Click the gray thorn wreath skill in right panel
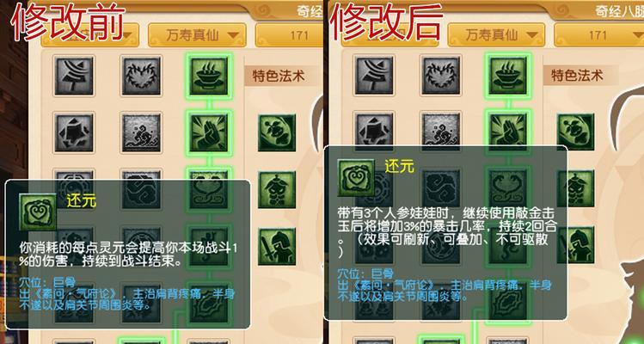This screenshot has width=644, height=344. [441, 76]
